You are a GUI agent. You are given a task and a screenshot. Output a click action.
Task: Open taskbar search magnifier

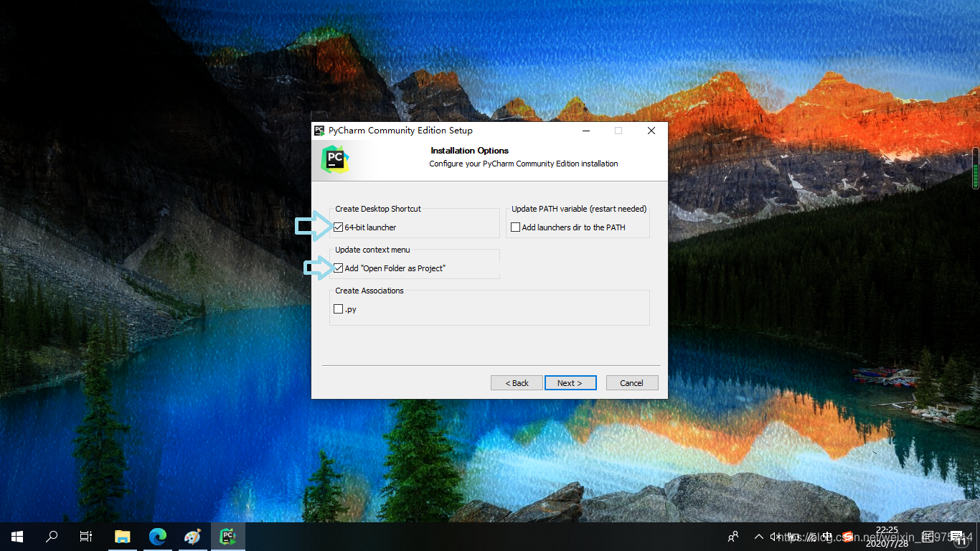(52, 537)
